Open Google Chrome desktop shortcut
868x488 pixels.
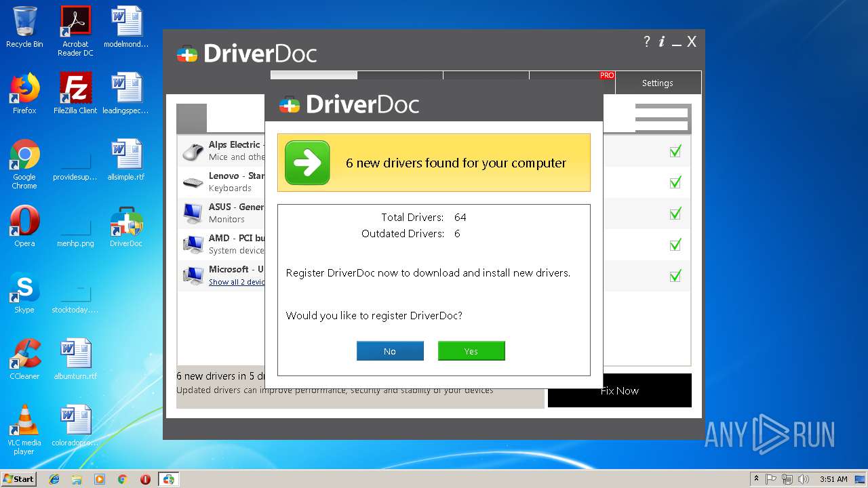24,164
